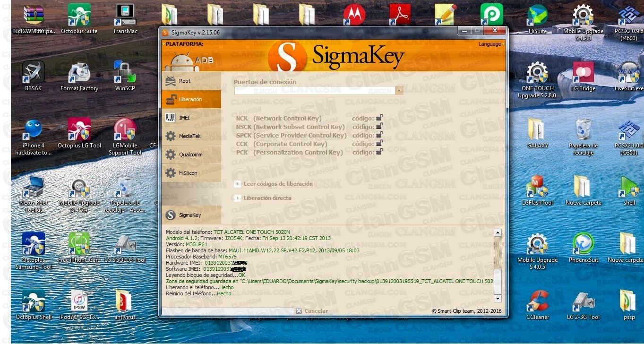Open TransMac desktop shortcut
The width and height of the screenshot is (644, 344).
125,19
